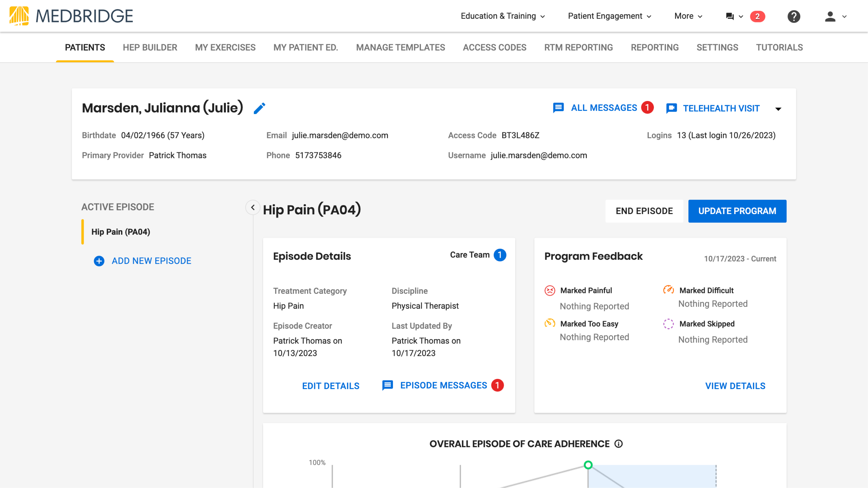
Task: Click the Marked Skipped dashed circle icon
Action: [668, 324]
